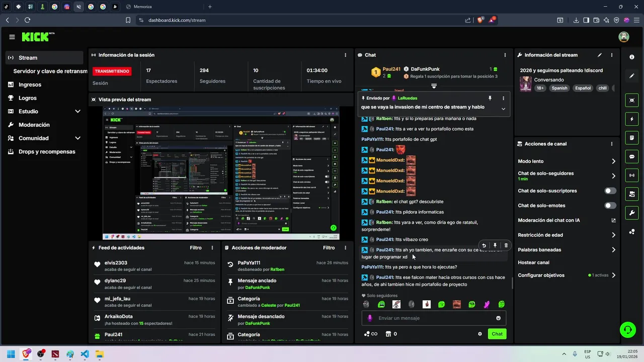Expand the pinned message chevron

[503, 109]
